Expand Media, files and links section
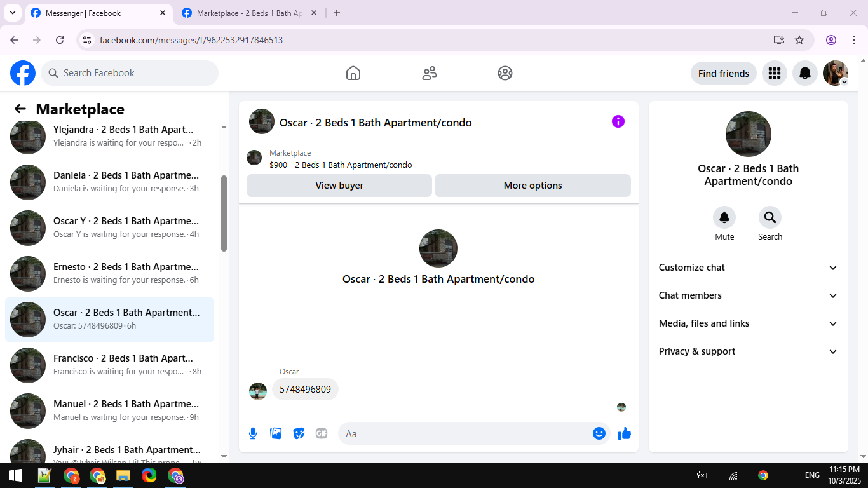The image size is (868, 488). coord(749,323)
